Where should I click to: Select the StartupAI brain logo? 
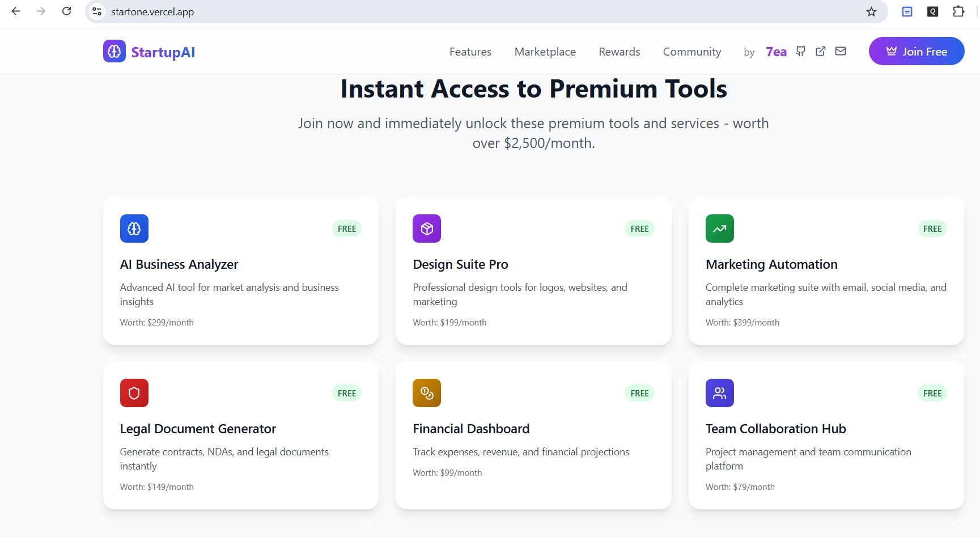pos(114,50)
